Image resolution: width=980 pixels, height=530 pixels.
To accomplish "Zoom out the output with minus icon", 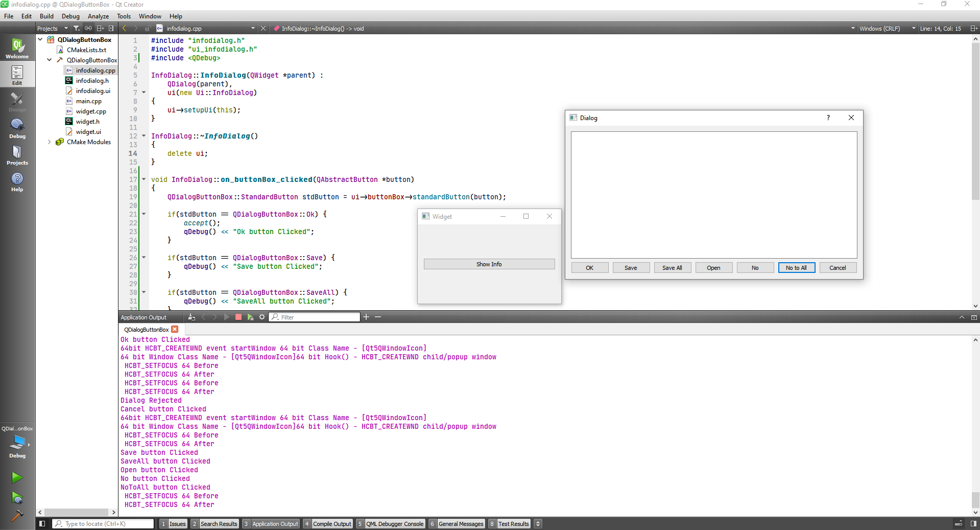I will [378, 317].
